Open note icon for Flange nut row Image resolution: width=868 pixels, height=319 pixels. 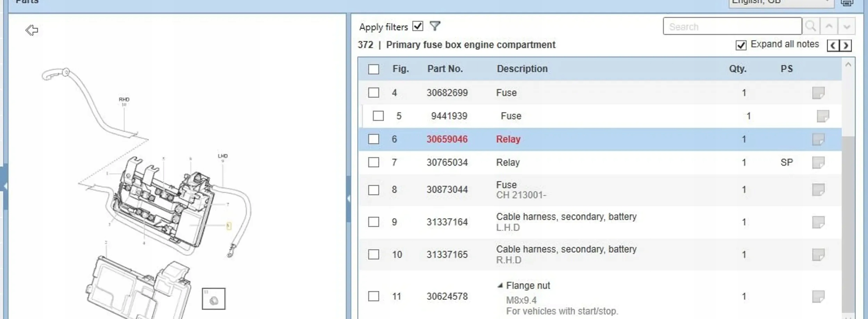tap(818, 296)
